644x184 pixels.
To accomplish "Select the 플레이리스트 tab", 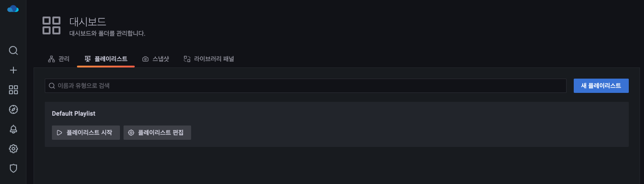I will click(106, 59).
